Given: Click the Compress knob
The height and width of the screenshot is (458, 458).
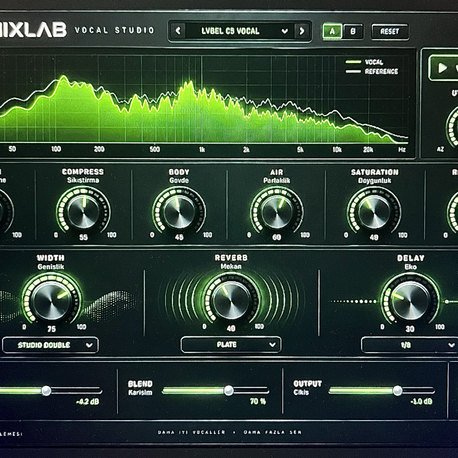Looking at the screenshot, I should pyautogui.click(x=83, y=211).
